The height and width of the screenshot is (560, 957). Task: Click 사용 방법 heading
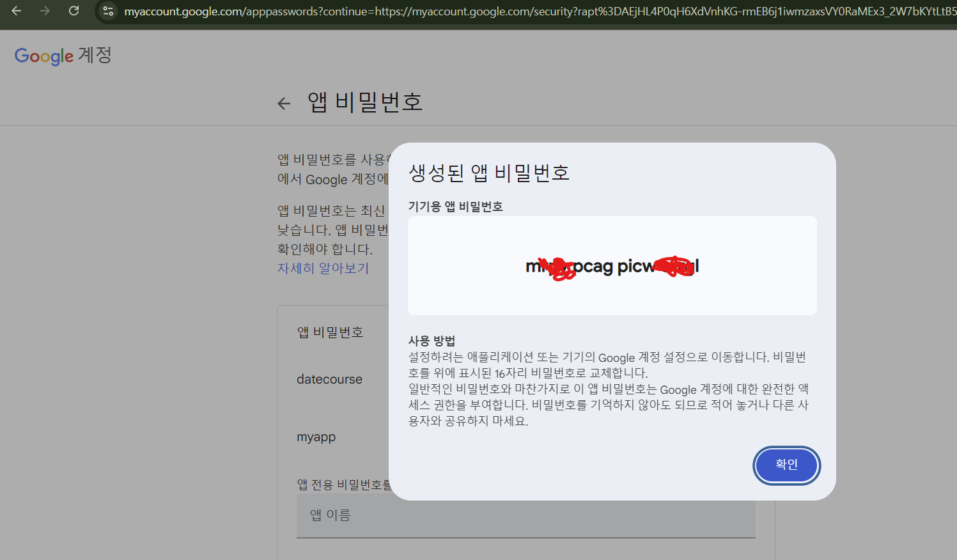pyautogui.click(x=432, y=341)
